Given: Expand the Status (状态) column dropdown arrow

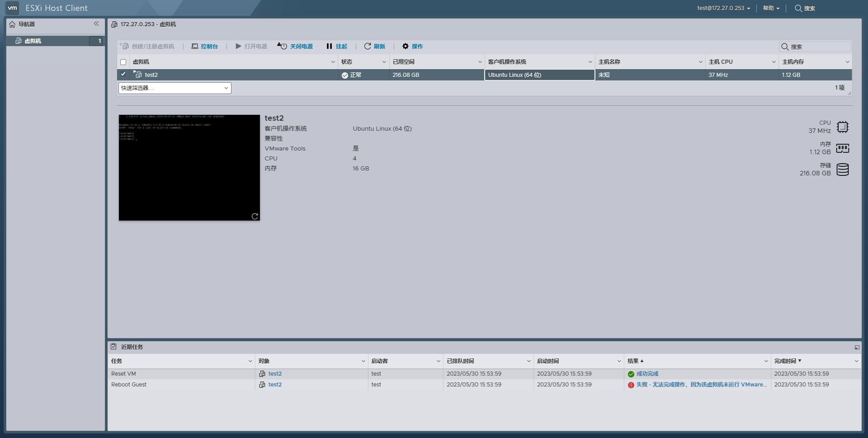Looking at the screenshot, I should coord(384,62).
